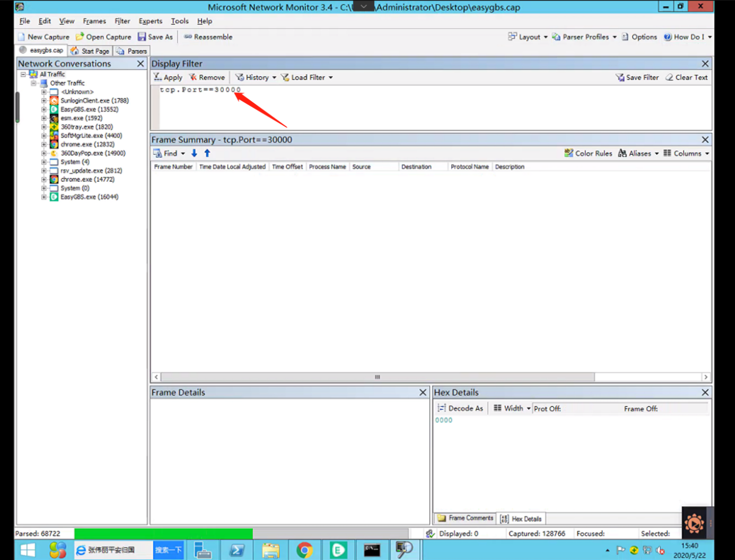Open the Find dropdown in Frame Summary
Screen dimensions: 735x560
[x=169, y=154]
